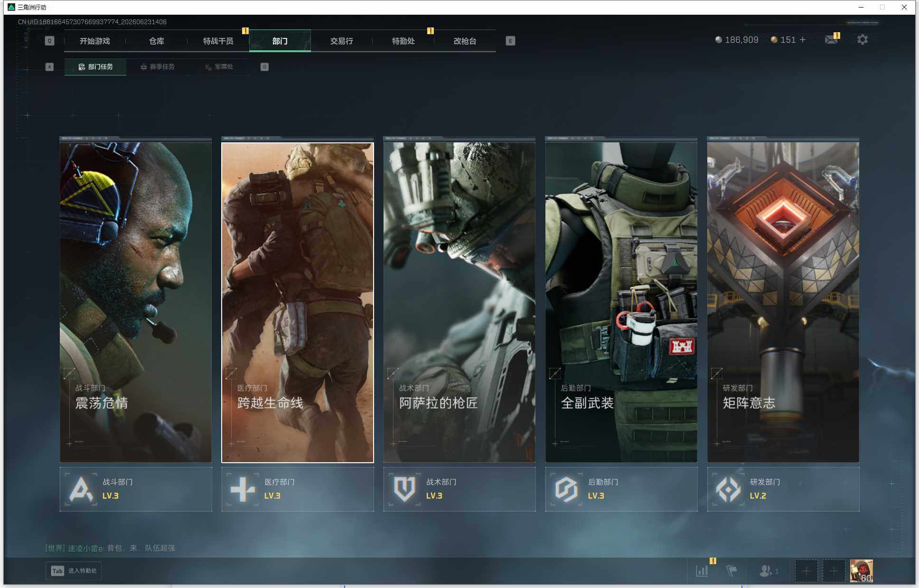This screenshot has height=588, width=919.
Task: Switch to the 赛季任务 sub-tab
Action: (158, 67)
